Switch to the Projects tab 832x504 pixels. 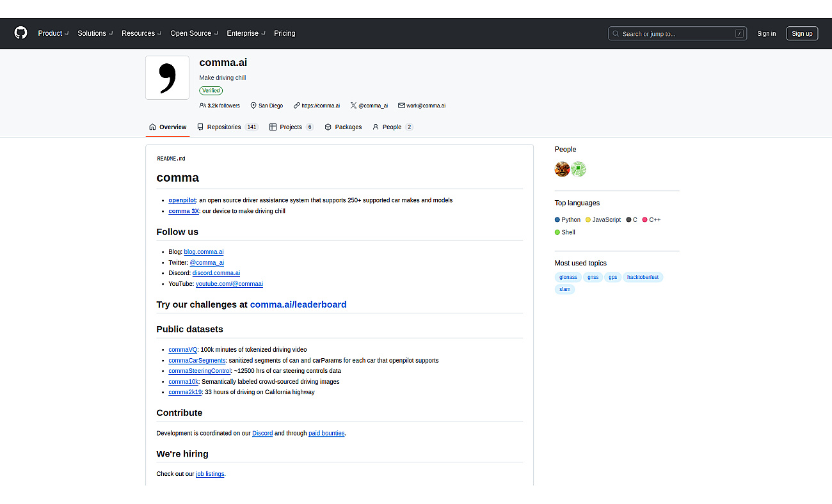point(291,127)
